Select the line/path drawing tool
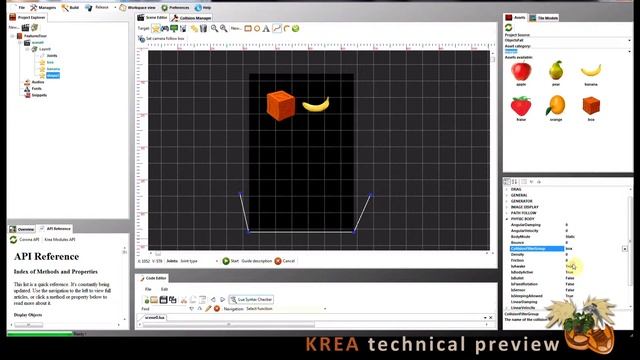This screenshot has width=640, height=360. (x=277, y=28)
